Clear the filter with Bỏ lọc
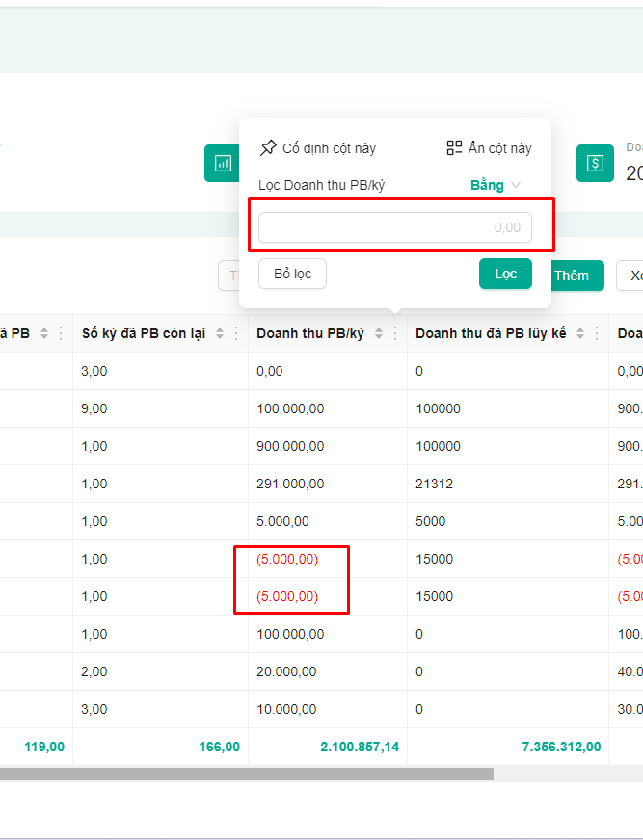The image size is (643, 840). coord(292,274)
